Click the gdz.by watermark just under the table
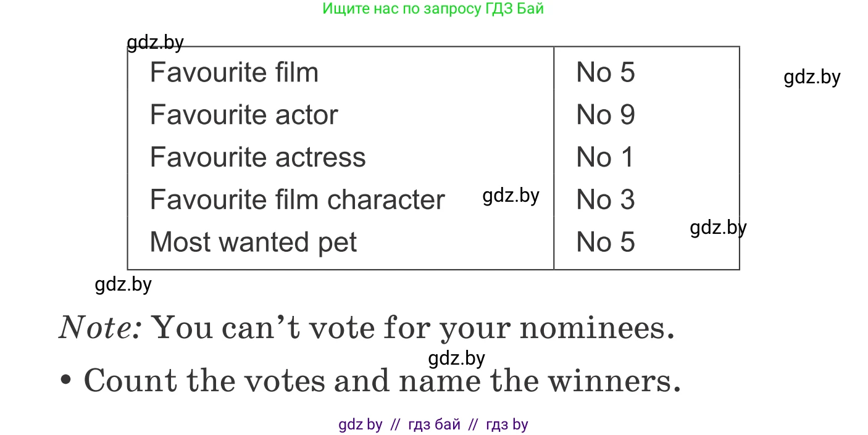868x435 pixels. [x=123, y=284]
